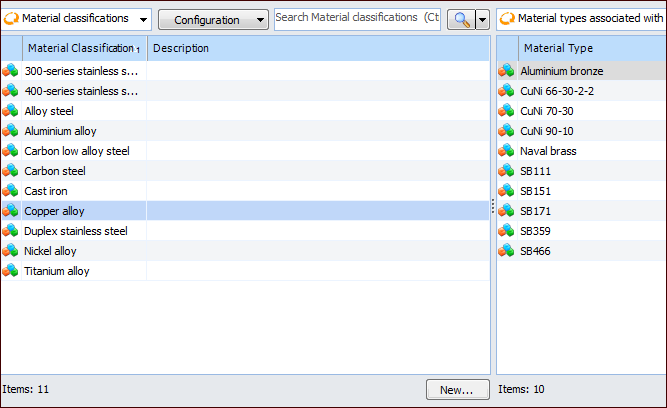Select the Cast iron classification
Viewport: 667px width, 408px height.
click(46, 191)
